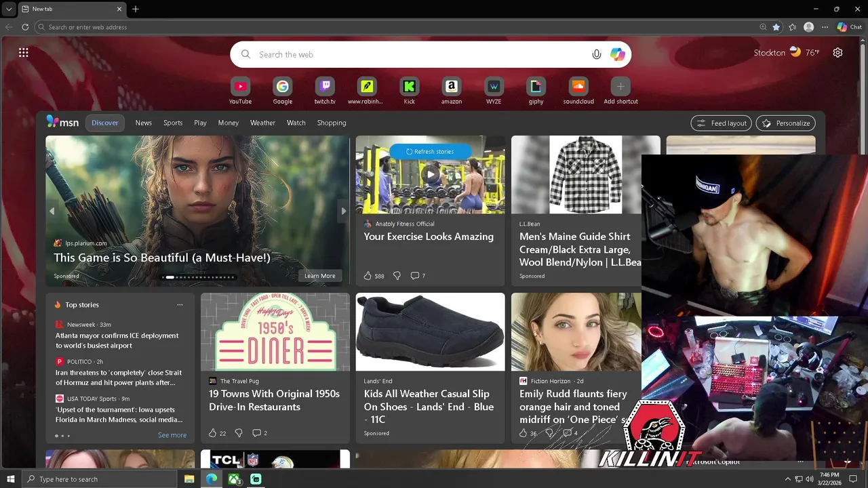Click the favorites star in the address bar

776,27
